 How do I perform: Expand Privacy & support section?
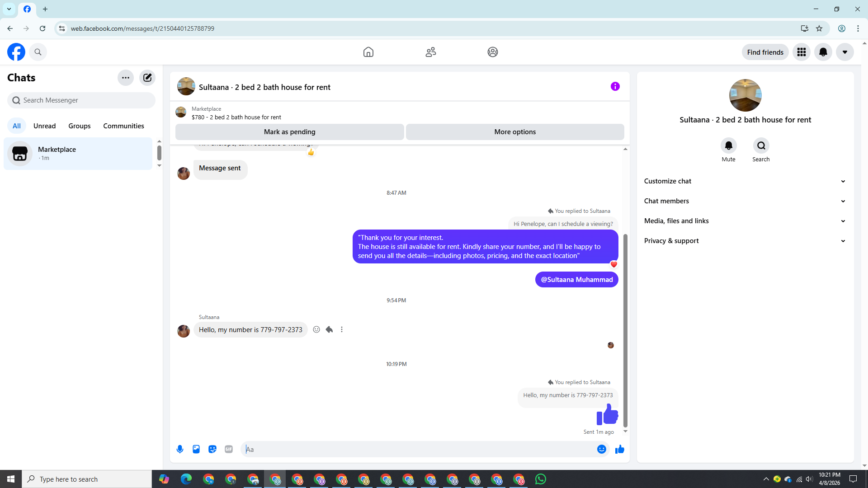(x=745, y=241)
